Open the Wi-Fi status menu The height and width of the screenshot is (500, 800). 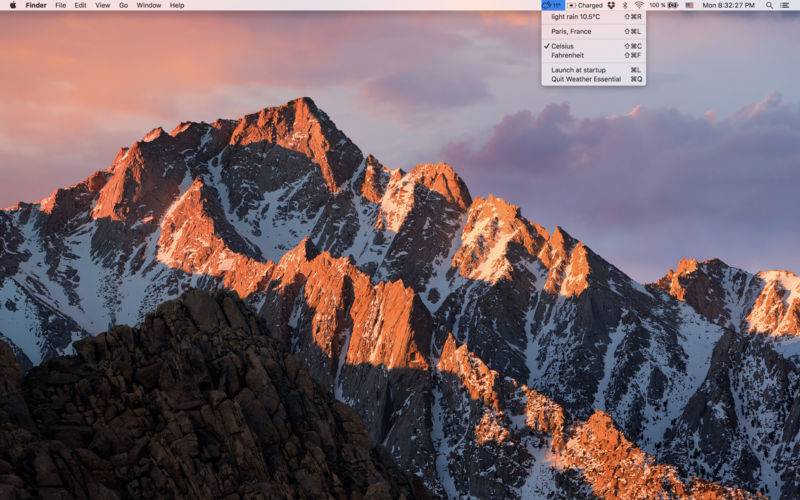point(639,5)
